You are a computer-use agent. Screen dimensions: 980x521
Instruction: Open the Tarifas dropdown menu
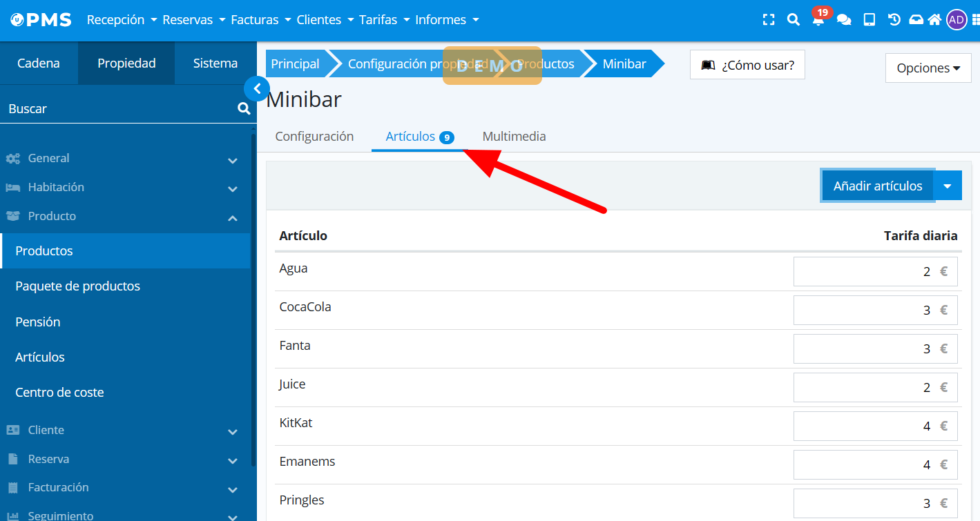pos(385,20)
